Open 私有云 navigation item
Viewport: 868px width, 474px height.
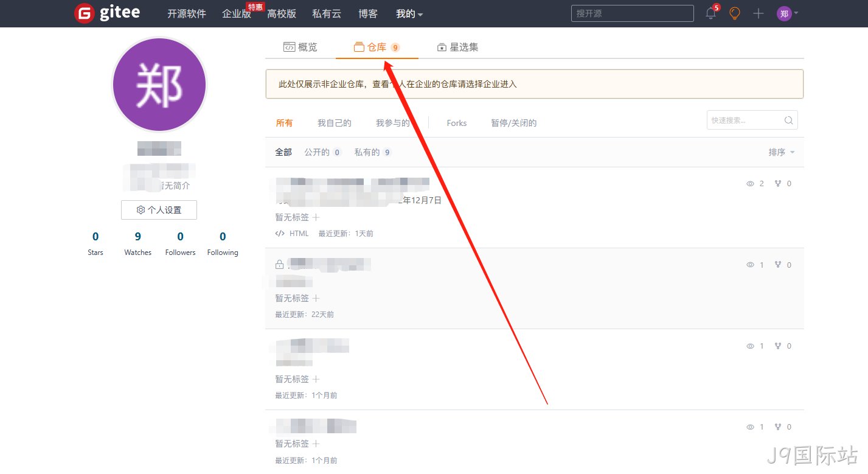tap(327, 13)
